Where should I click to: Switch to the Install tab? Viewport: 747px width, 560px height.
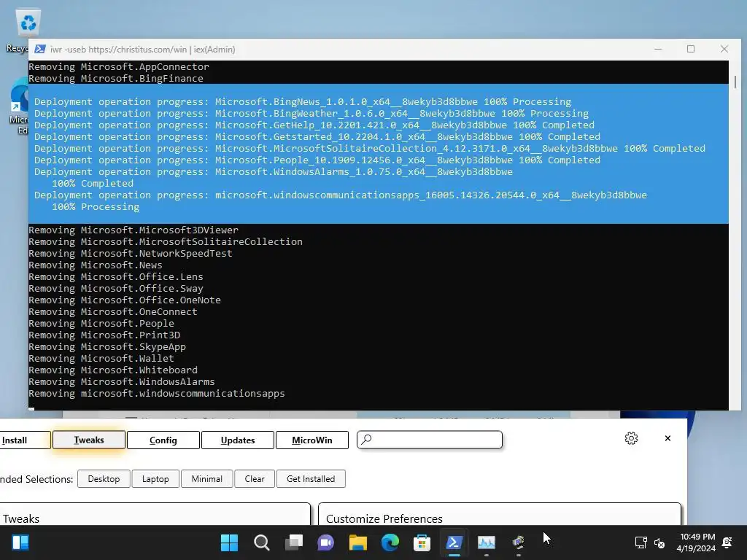tap(25, 440)
